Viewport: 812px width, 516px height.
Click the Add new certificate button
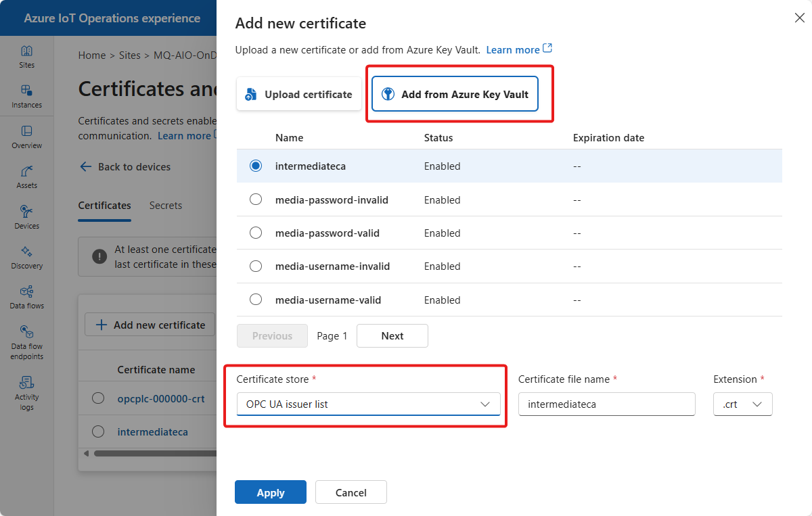pyautogui.click(x=150, y=325)
